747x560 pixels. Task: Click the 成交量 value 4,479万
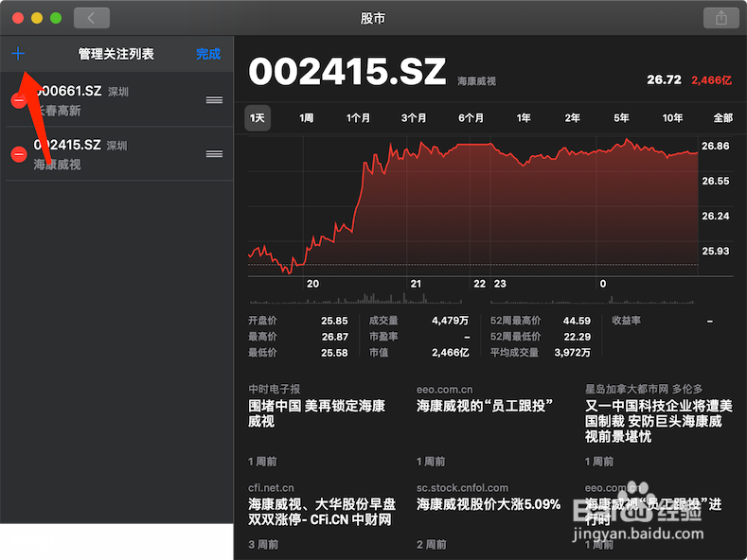(451, 321)
